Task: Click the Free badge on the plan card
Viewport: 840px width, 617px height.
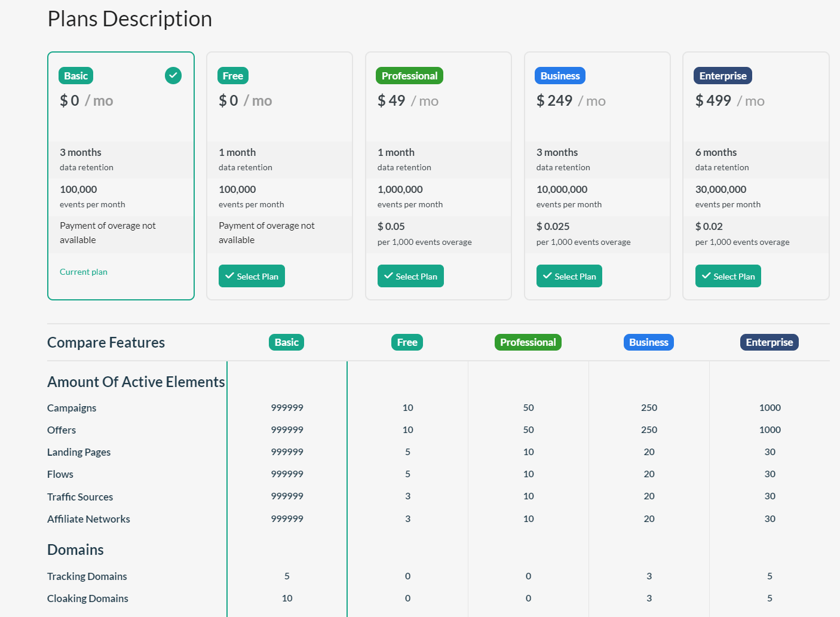Action: [233, 76]
